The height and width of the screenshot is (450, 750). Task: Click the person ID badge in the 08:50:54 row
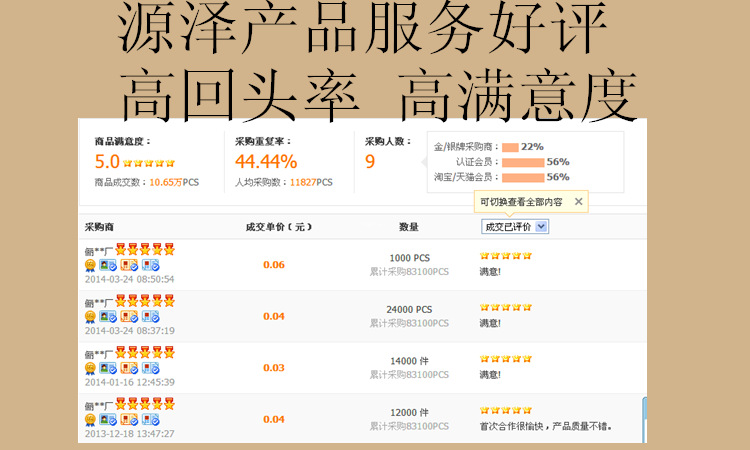tap(108, 265)
